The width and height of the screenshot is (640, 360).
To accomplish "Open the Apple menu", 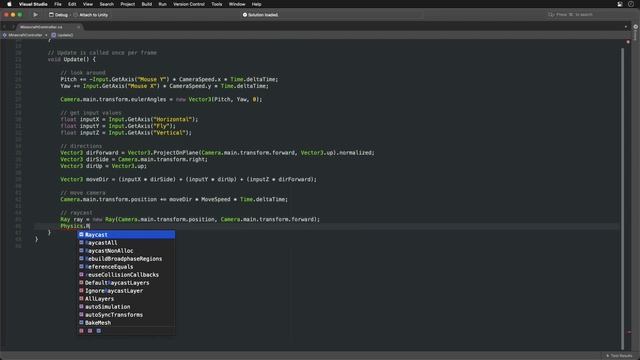I will pyautogui.click(x=9, y=4).
